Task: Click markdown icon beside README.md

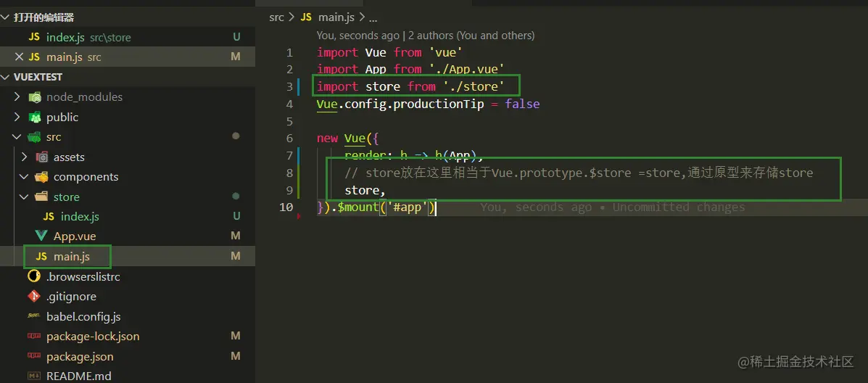Action: (x=34, y=376)
